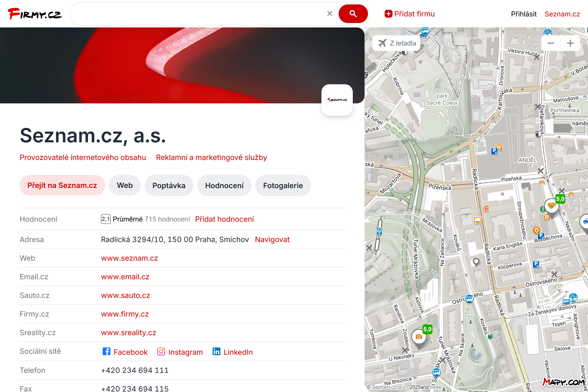Viewport: 588px width, 392px height.
Task: Click the gray location pin near Radlická
Action: click(x=476, y=262)
